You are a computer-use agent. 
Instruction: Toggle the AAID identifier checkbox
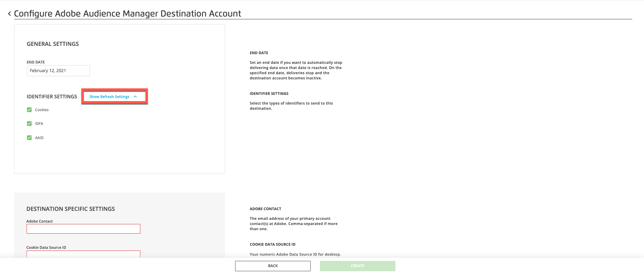tap(29, 138)
